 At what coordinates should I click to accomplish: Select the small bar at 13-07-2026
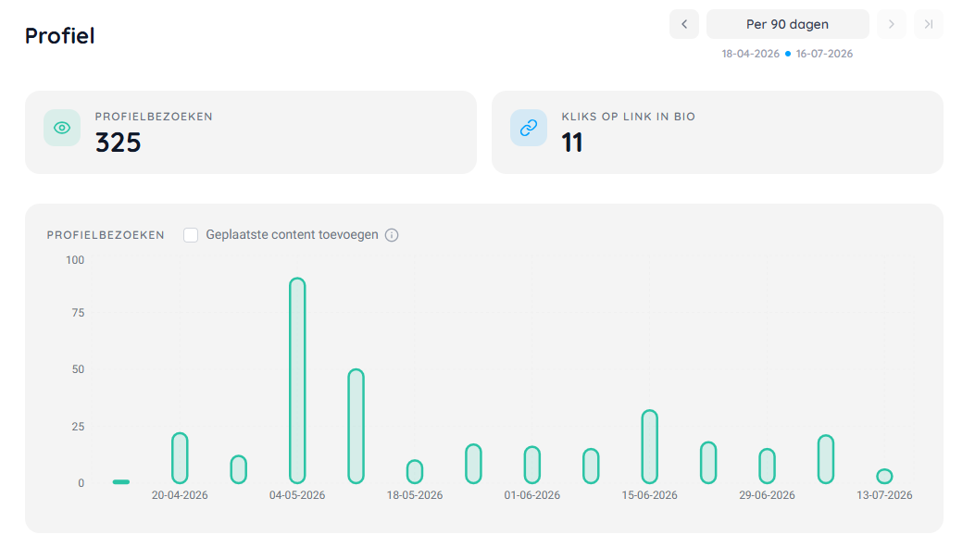tap(884, 477)
